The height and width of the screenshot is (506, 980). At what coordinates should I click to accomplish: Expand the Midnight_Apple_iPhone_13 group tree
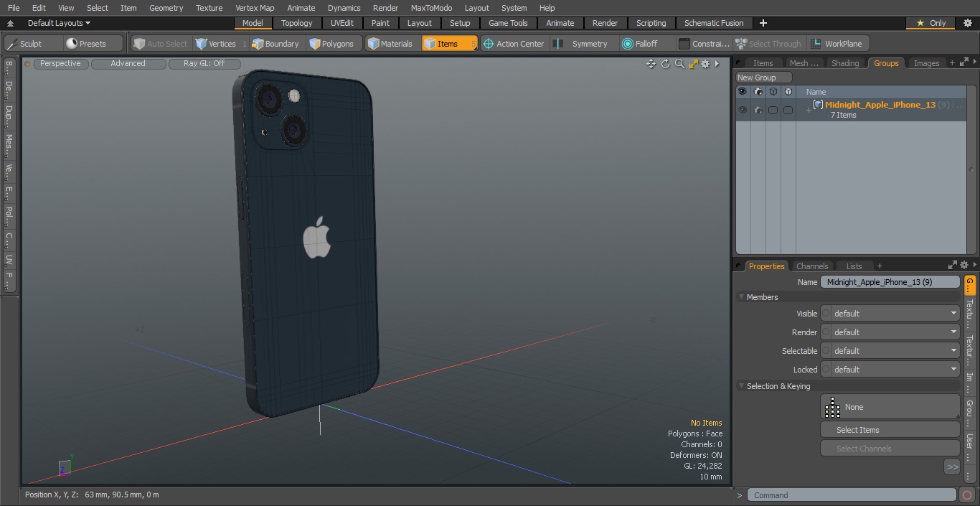click(809, 110)
